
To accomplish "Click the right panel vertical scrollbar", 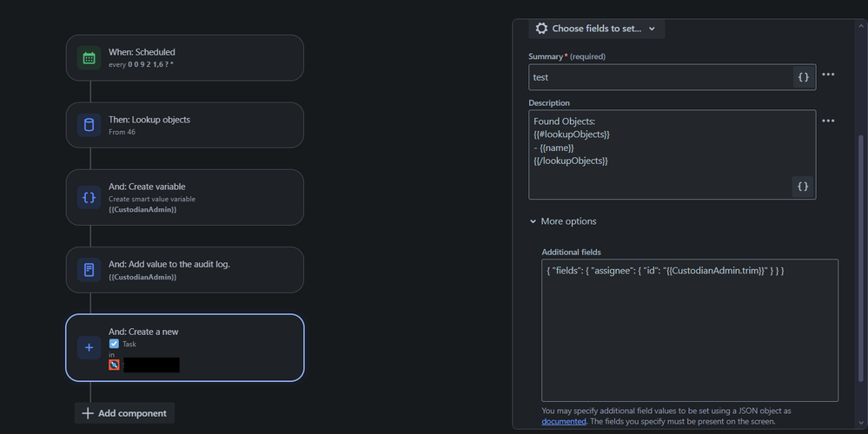I will tap(861, 258).
